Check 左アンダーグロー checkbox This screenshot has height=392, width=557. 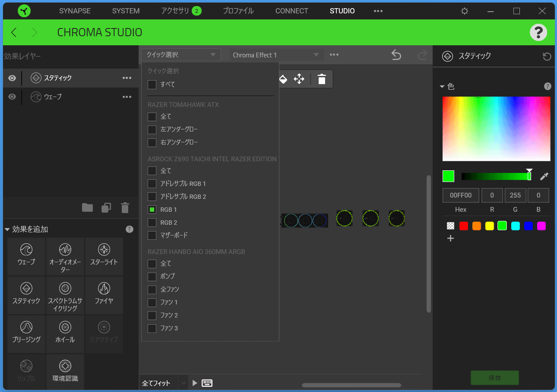point(152,129)
